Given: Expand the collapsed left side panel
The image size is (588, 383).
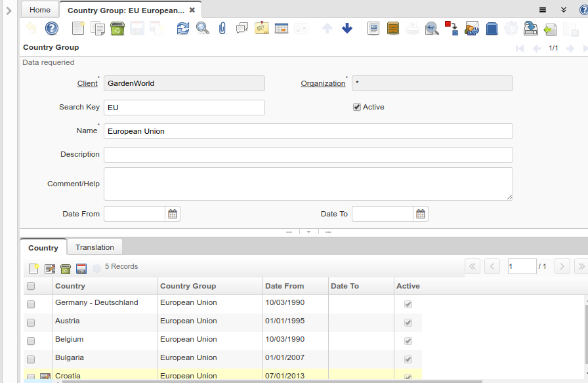Looking at the screenshot, I should [9, 10].
